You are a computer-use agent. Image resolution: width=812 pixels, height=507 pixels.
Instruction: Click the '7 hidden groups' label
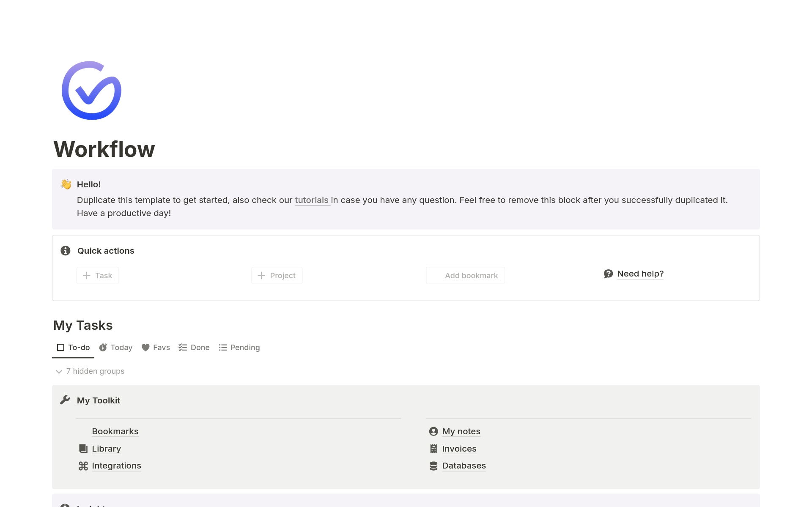click(95, 371)
